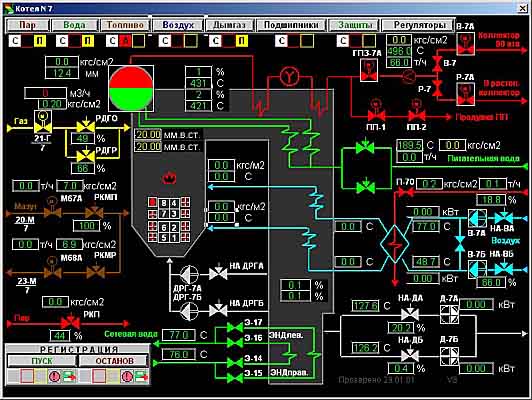Select the НА-ВБ air damper valve
The image size is (532, 400).
pos(504,268)
